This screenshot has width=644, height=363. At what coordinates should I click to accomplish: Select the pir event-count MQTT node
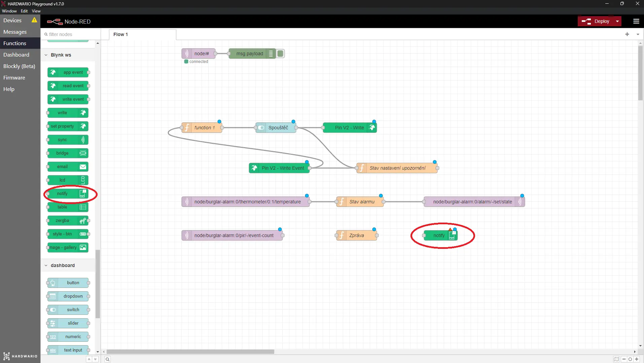[x=232, y=235]
